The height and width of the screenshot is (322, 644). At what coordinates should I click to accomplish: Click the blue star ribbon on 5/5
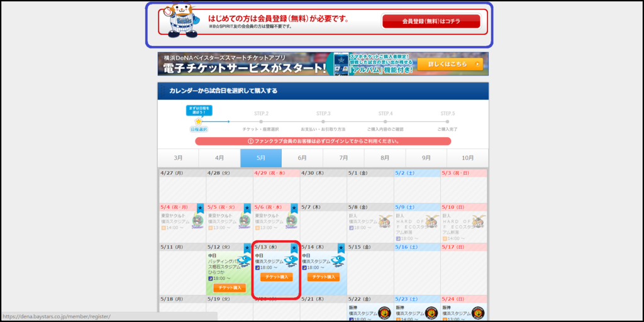pos(247,208)
